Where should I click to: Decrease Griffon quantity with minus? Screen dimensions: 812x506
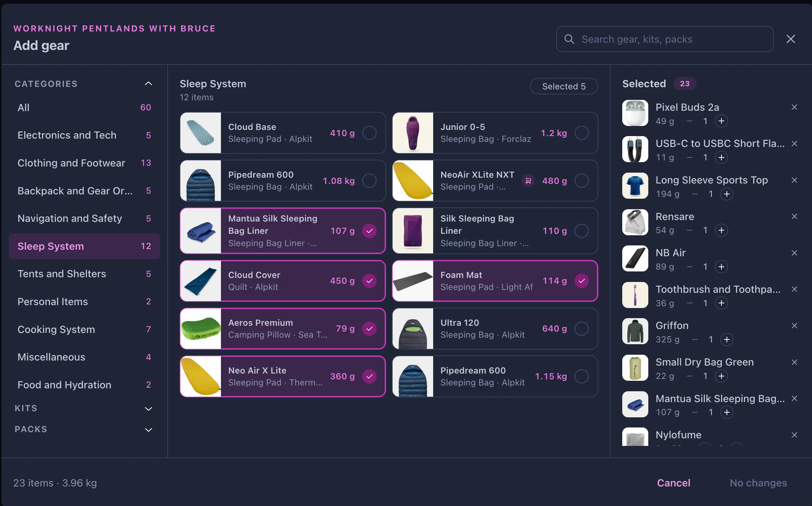(x=695, y=340)
